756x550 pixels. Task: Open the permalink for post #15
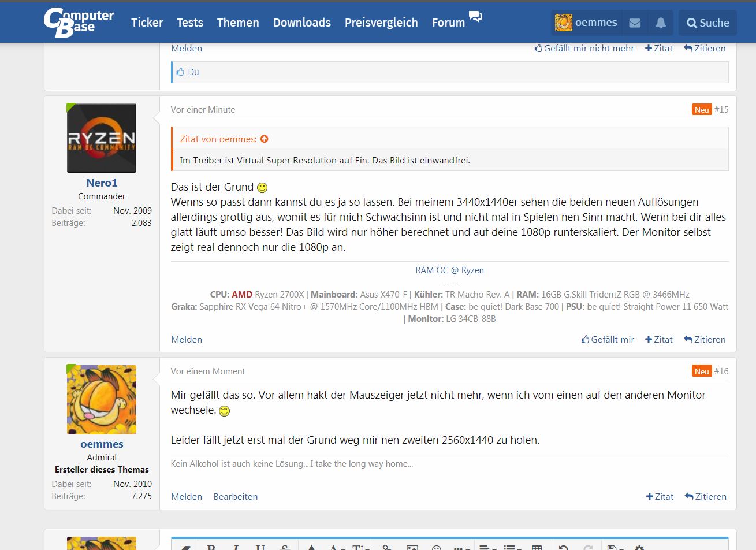(721, 109)
